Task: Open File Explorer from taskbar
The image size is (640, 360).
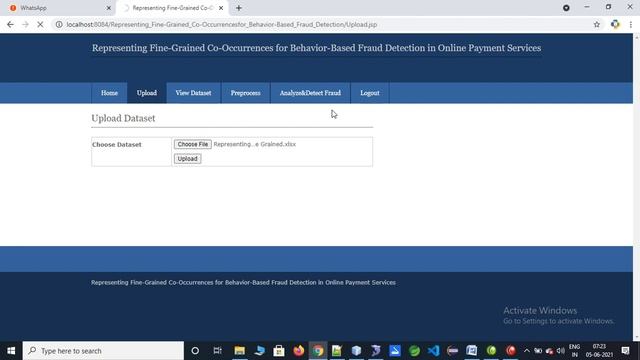Action: click(240, 351)
